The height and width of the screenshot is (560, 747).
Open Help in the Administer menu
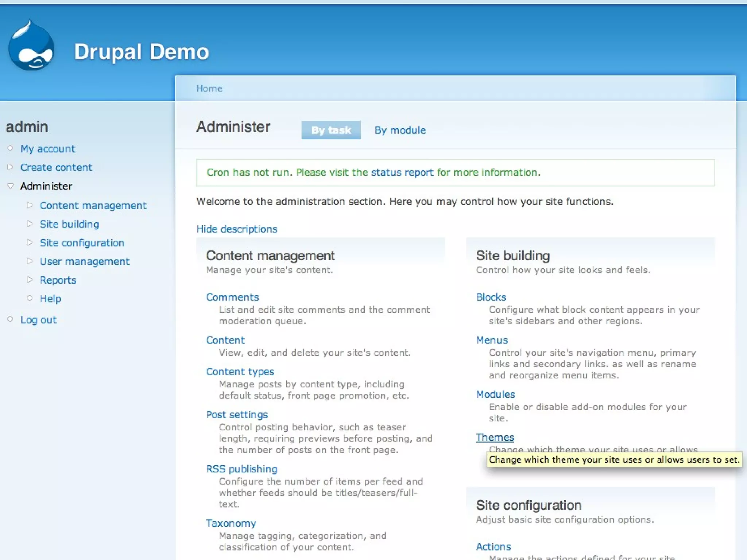tap(50, 299)
